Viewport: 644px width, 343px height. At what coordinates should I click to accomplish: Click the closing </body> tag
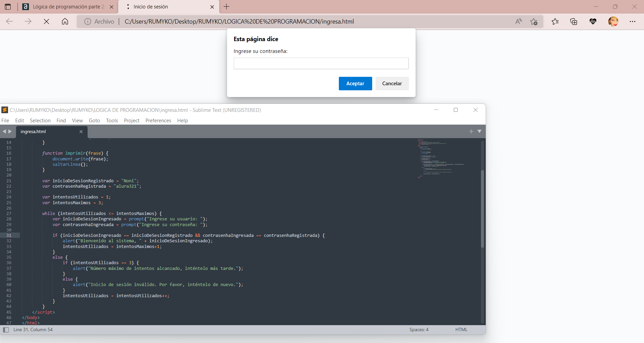pos(31,318)
